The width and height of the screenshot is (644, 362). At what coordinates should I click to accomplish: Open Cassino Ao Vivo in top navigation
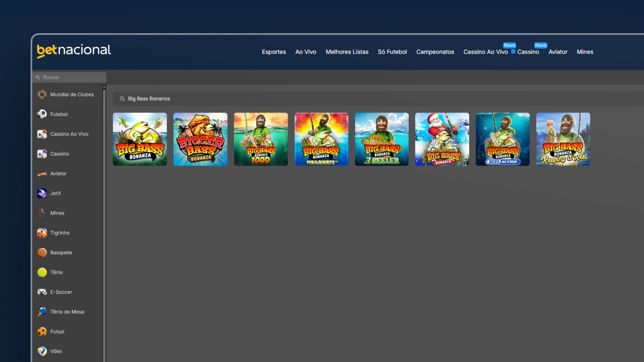point(485,52)
